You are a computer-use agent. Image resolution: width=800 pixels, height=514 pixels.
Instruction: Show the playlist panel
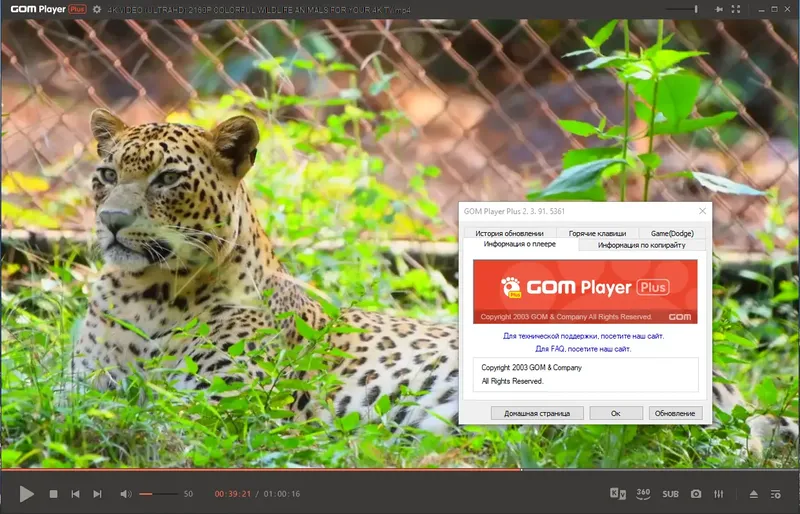776,494
